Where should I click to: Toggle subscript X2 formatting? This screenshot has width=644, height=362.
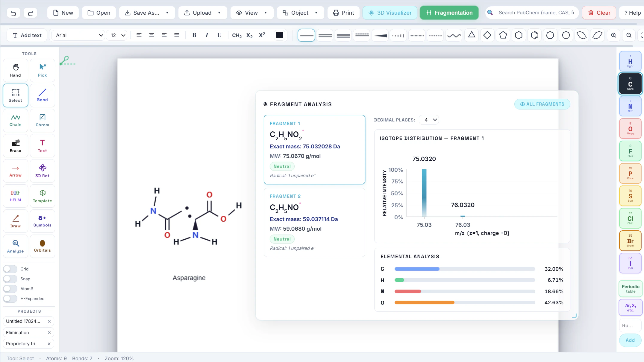(249, 35)
